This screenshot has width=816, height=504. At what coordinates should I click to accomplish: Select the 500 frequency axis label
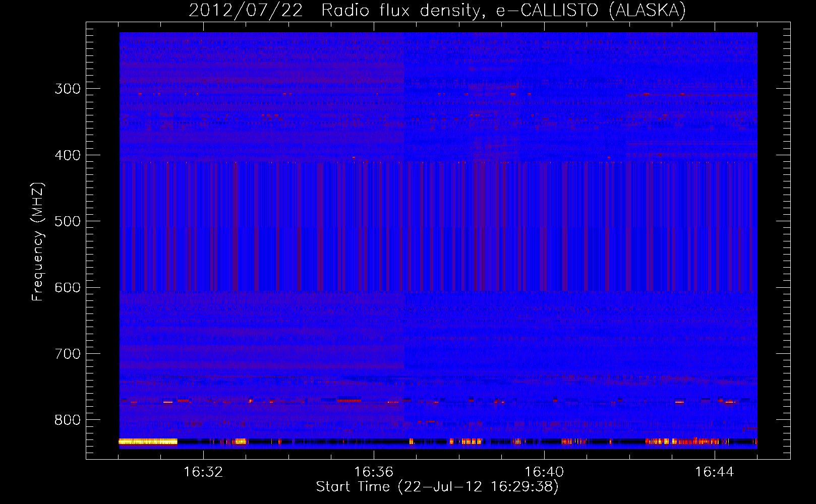pyautogui.click(x=68, y=221)
